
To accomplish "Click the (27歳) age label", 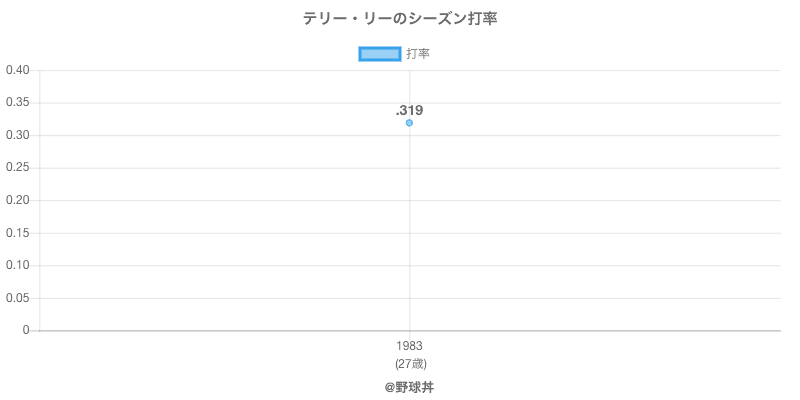I will coord(409,363).
